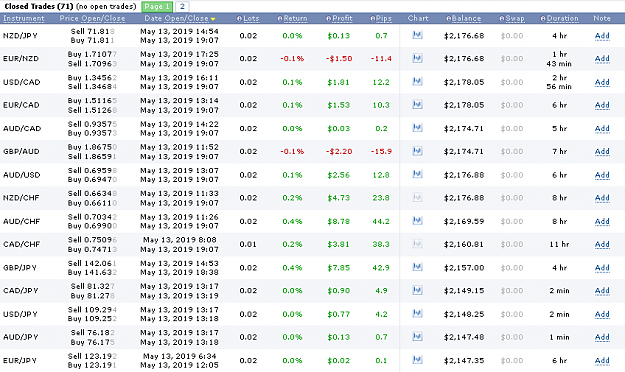The image size is (625, 372).
Task: Click the Profit column info icon
Action: click(x=328, y=18)
